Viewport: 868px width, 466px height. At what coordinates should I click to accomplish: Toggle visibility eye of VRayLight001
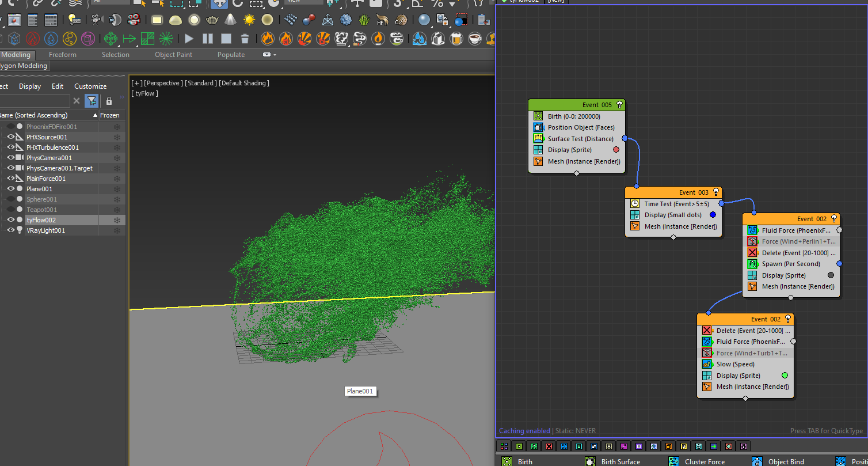10,230
